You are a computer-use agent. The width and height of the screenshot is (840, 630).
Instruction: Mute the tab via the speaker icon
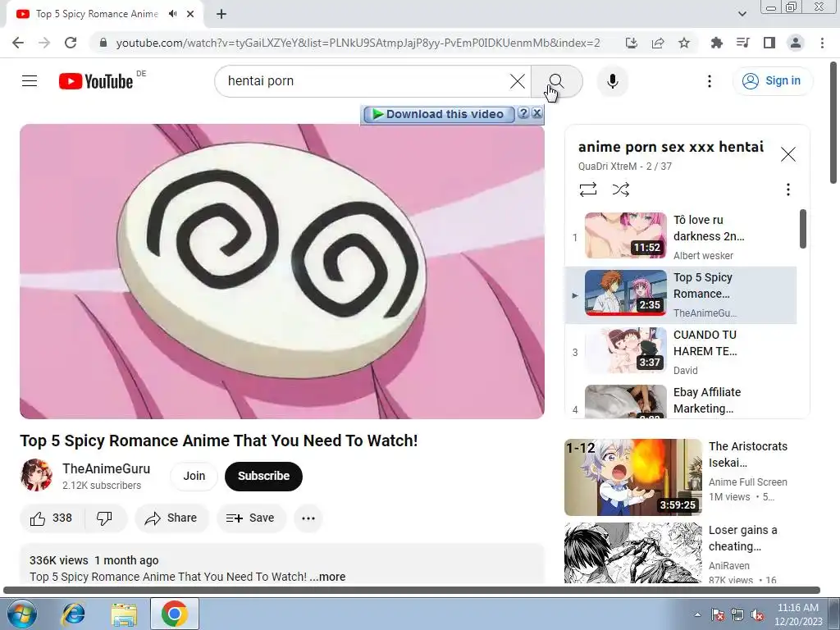pos(172,14)
